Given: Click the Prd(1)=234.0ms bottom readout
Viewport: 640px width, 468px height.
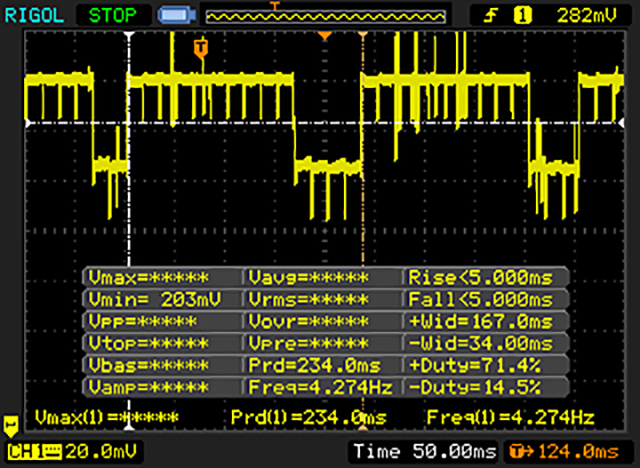Looking at the screenshot, I should [309, 418].
